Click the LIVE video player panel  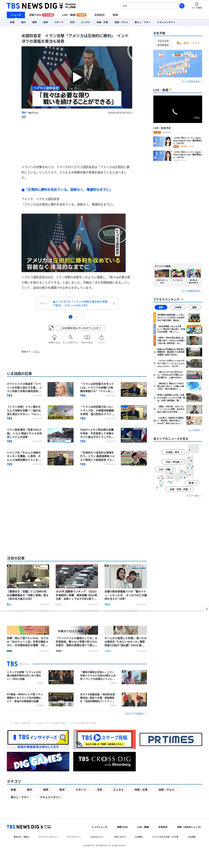tap(178, 109)
